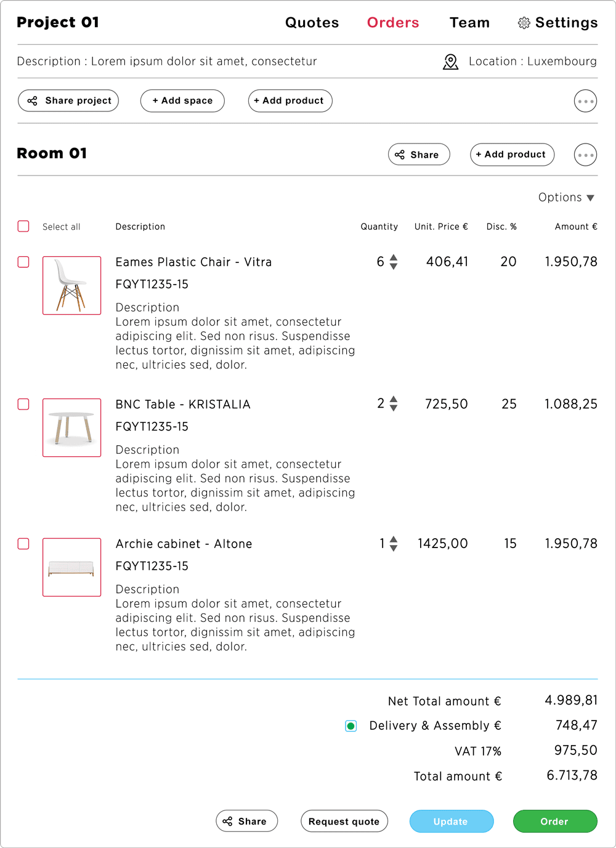Open the three-dot menu for Room 01
The width and height of the screenshot is (616, 848).
pos(585,155)
